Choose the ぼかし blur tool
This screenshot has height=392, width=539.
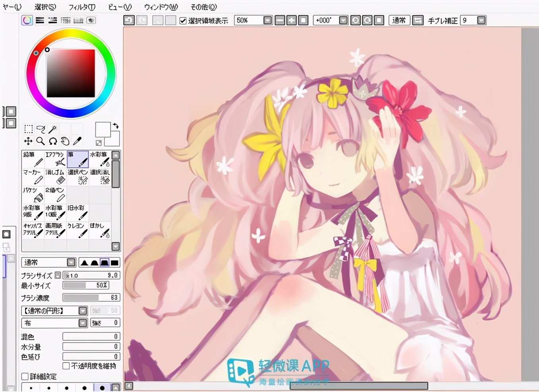point(100,231)
